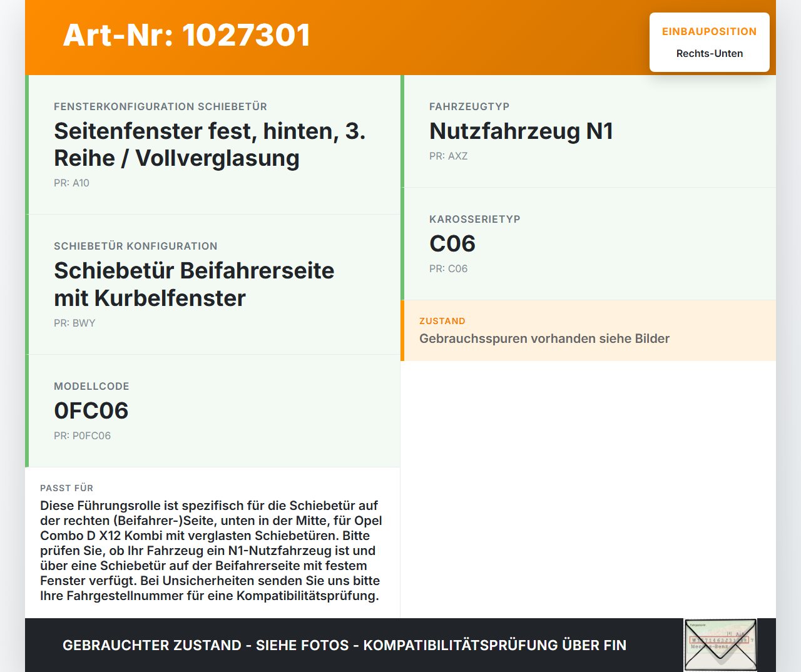801x672 pixels.
Task: Click the 'ZUSTAND' label
Action: [442, 321]
